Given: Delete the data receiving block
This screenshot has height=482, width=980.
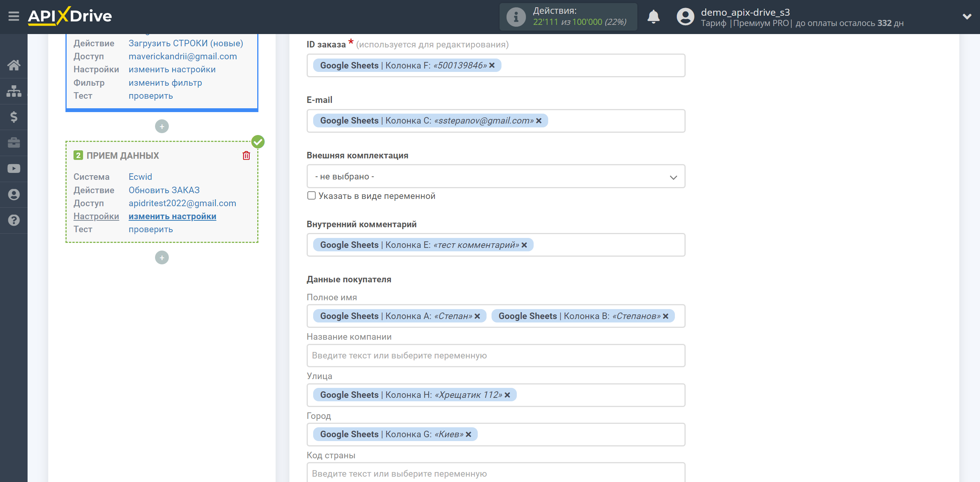Looking at the screenshot, I should pyautogui.click(x=246, y=155).
